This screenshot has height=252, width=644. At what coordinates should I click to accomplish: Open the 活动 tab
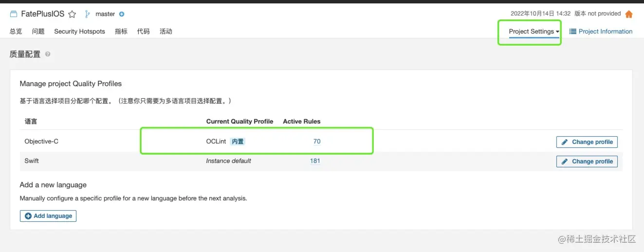[x=166, y=31]
